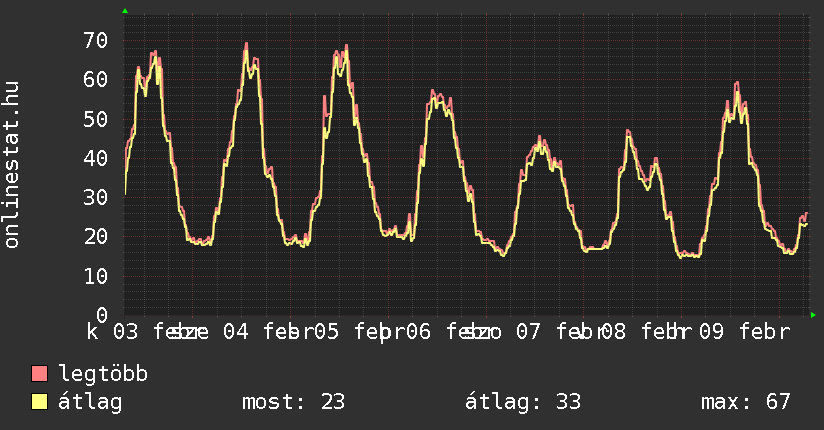This screenshot has height=430, width=824.
Task: Click the green arrow atop the y-axis
Action: pos(125,11)
